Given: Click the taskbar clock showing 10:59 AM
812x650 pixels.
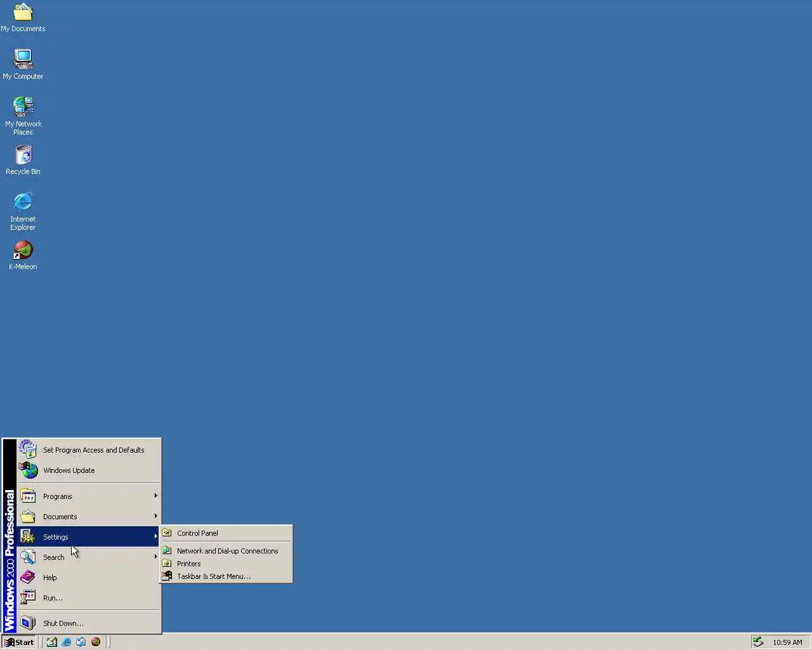Looking at the screenshot, I should pyautogui.click(x=787, y=642).
